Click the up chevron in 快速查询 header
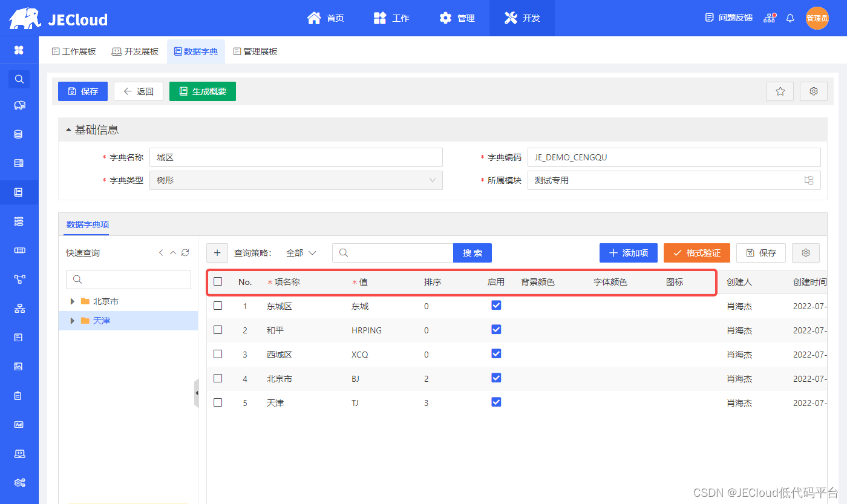847x504 pixels. click(x=173, y=253)
